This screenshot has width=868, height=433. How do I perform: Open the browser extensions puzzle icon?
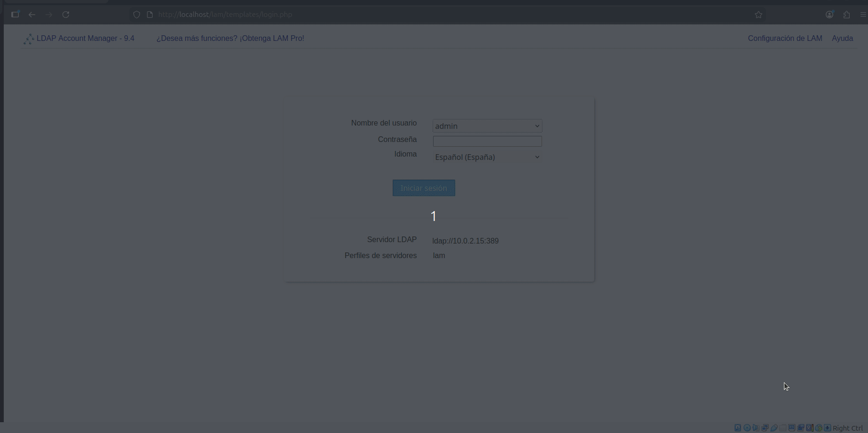pyautogui.click(x=846, y=15)
